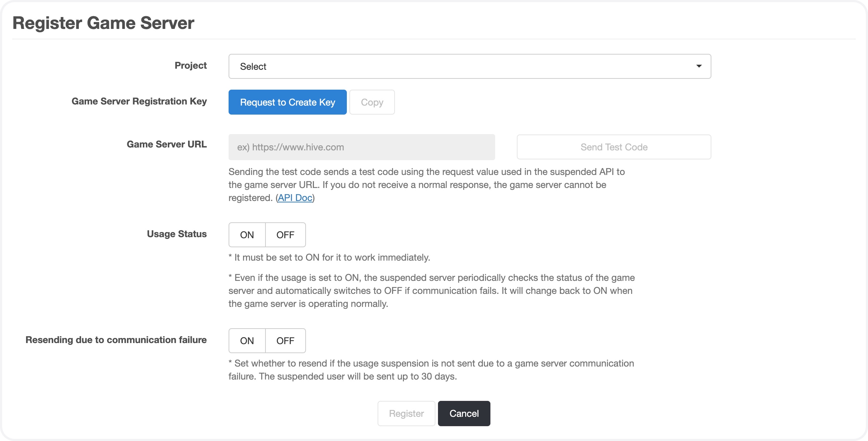Click the Game Server Registration Key label
The height and width of the screenshot is (441, 868).
coord(139,101)
